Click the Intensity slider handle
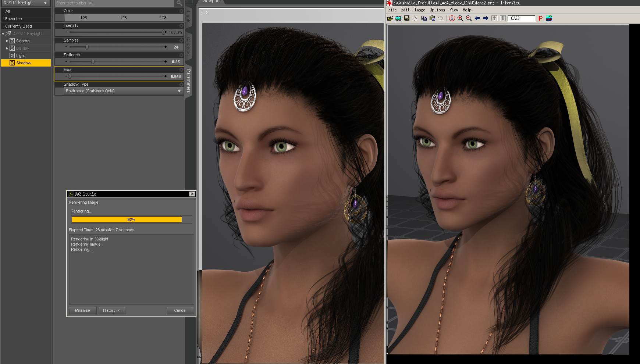 point(164,32)
